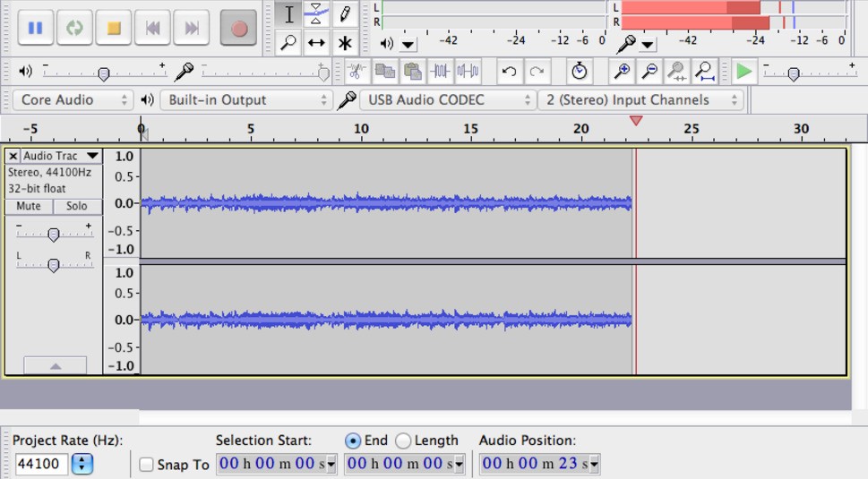Click the Fit Selection zoom icon
Screen dimensions: 868x479
coord(676,72)
